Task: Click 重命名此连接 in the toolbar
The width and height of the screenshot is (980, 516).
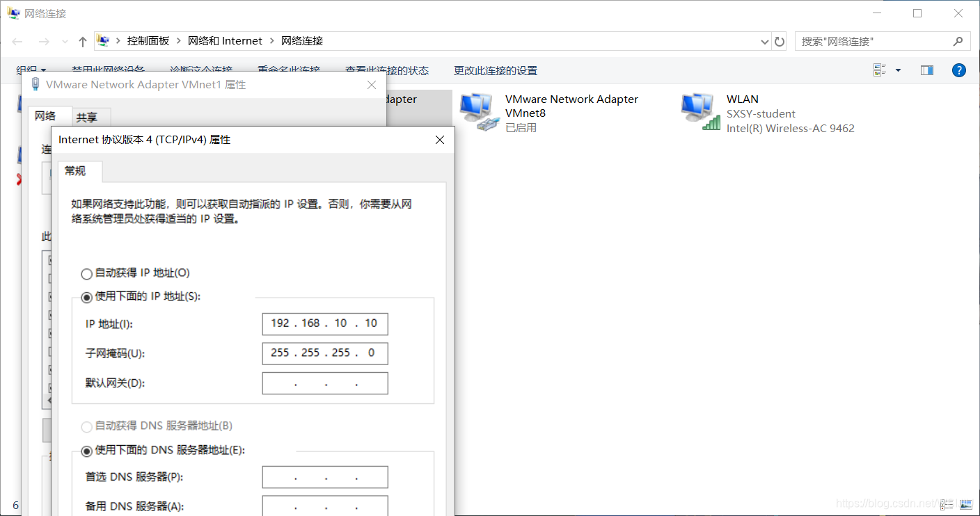Action: point(289,70)
